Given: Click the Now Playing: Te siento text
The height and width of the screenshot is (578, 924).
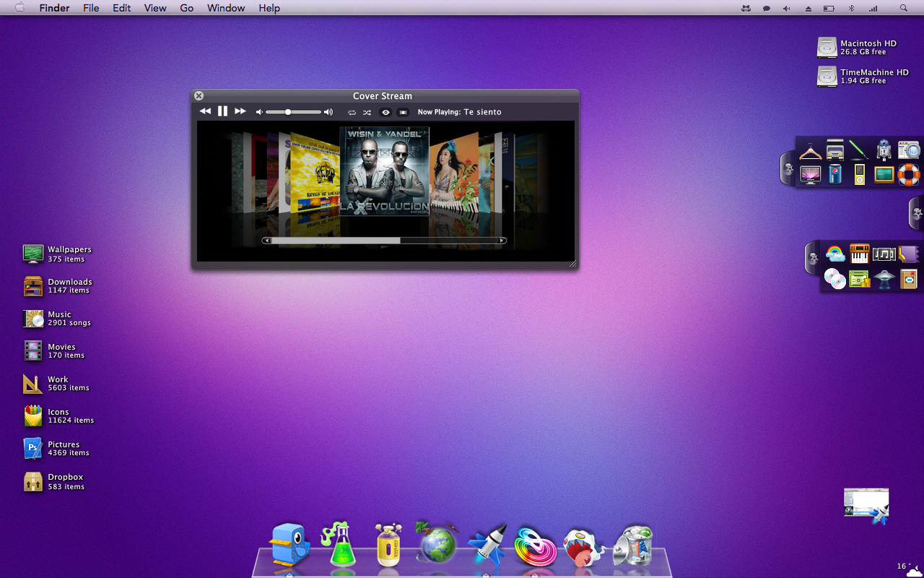Looking at the screenshot, I should [x=459, y=112].
